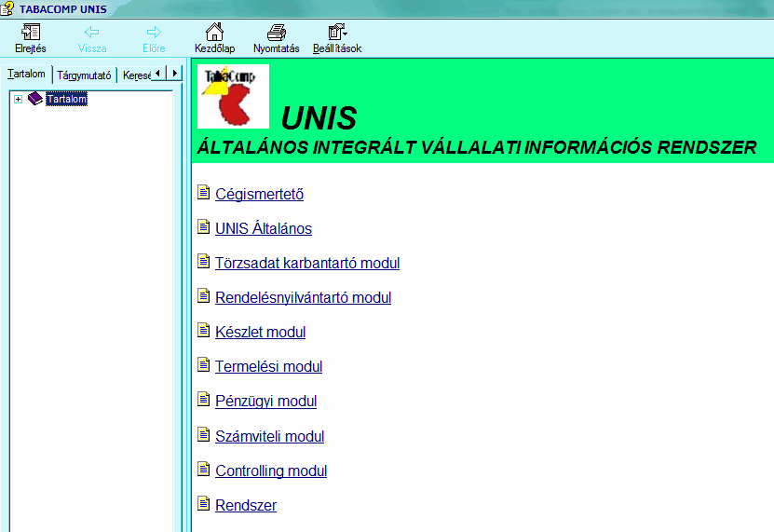Click page icon beside Pénzügyi modul
Viewport: 774px width, 532px height.
coord(203,399)
